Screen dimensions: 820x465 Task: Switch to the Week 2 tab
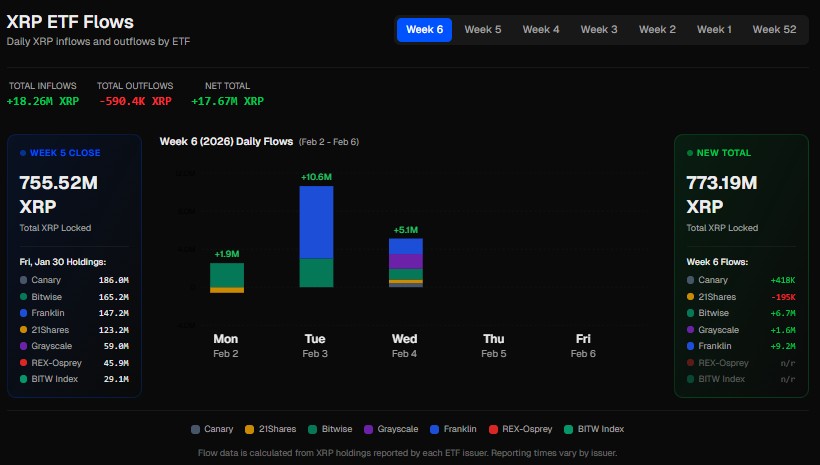pyautogui.click(x=657, y=30)
